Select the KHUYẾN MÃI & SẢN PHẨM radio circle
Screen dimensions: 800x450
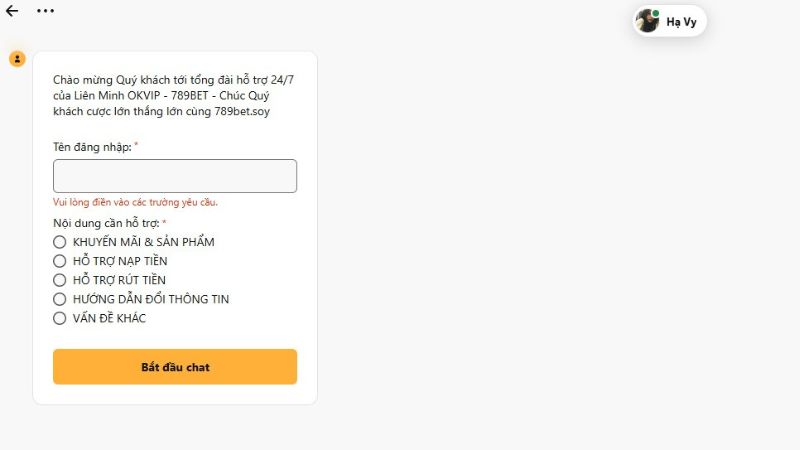pyautogui.click(x=60, y=242)
